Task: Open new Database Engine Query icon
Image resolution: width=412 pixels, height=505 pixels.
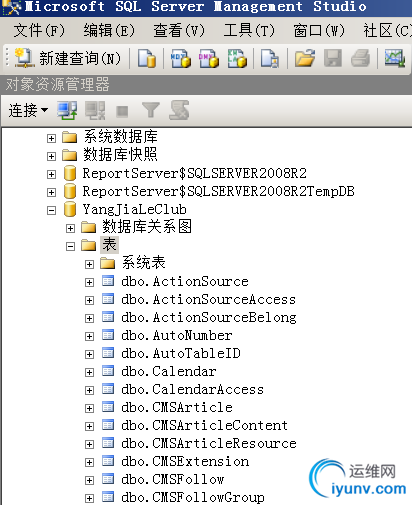Action: (147, 59)
